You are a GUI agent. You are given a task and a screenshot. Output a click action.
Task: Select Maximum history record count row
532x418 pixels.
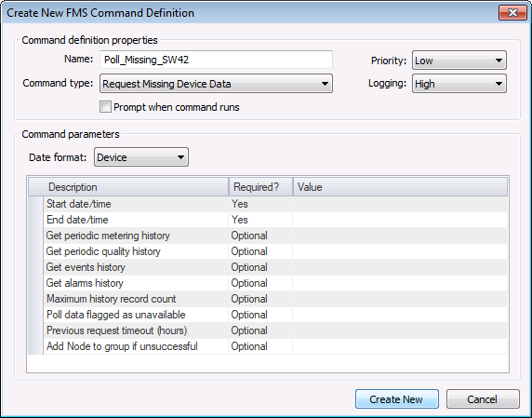268,299
